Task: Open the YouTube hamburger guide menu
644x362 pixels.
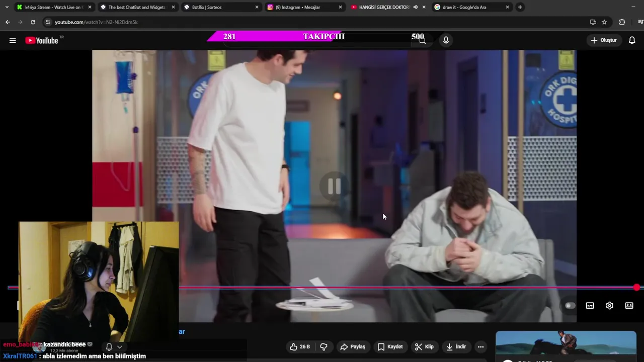Action: (x=13, y=40)
